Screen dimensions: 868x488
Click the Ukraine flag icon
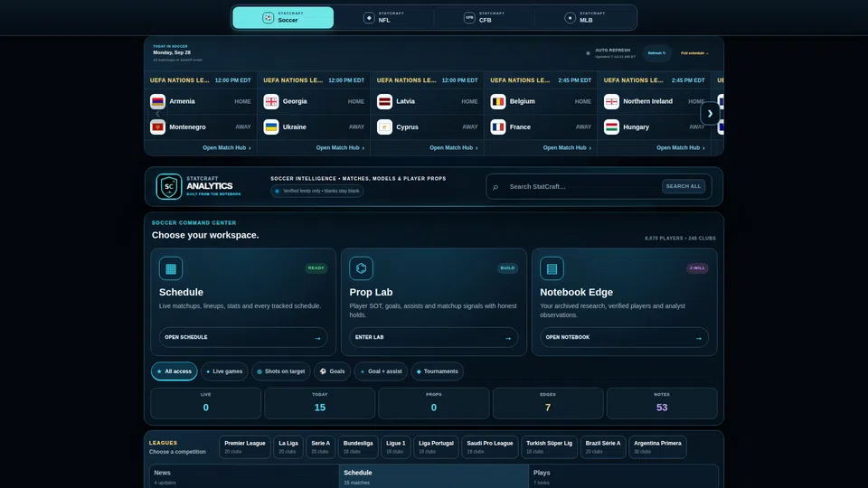point(271,127)
